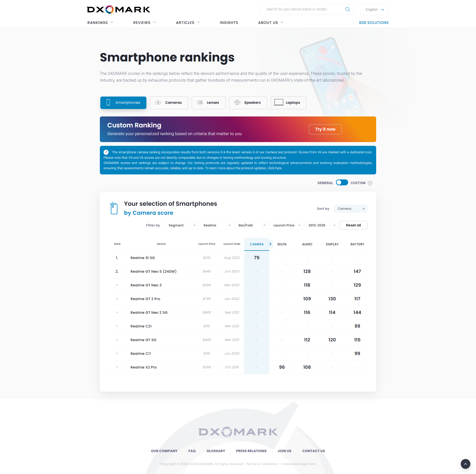
Task: Open the INSIGHTS menu item
Action: point(229,23)
